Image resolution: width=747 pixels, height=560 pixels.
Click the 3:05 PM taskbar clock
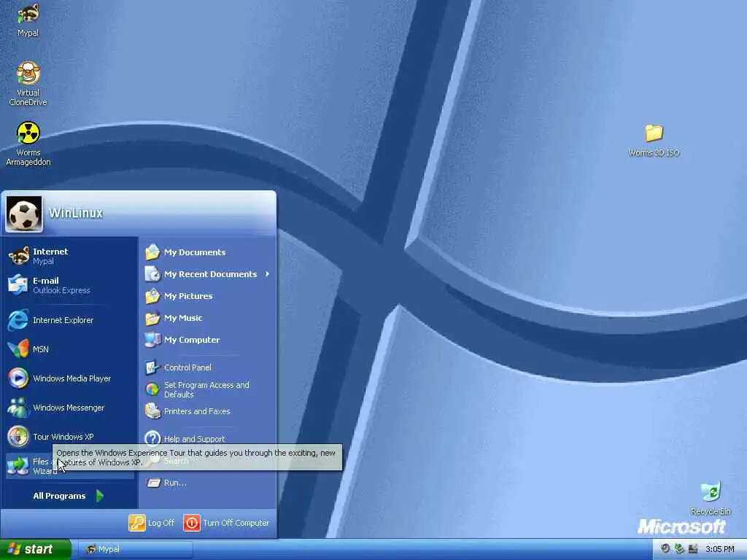(720, 549)
